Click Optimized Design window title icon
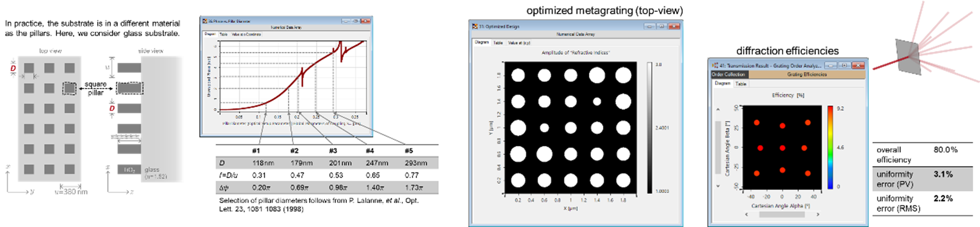The width and height of the screenshot is (980, 227). tap(475, 26)
